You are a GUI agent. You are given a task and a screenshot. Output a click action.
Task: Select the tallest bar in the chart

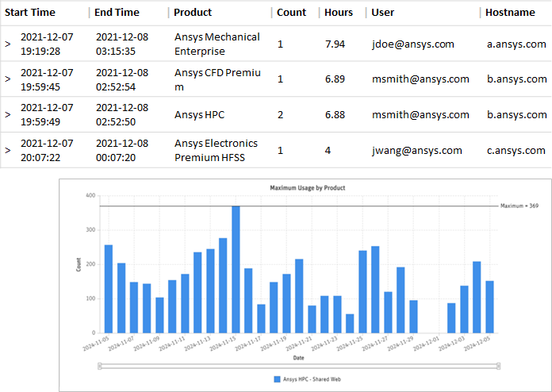coord(236,269)
